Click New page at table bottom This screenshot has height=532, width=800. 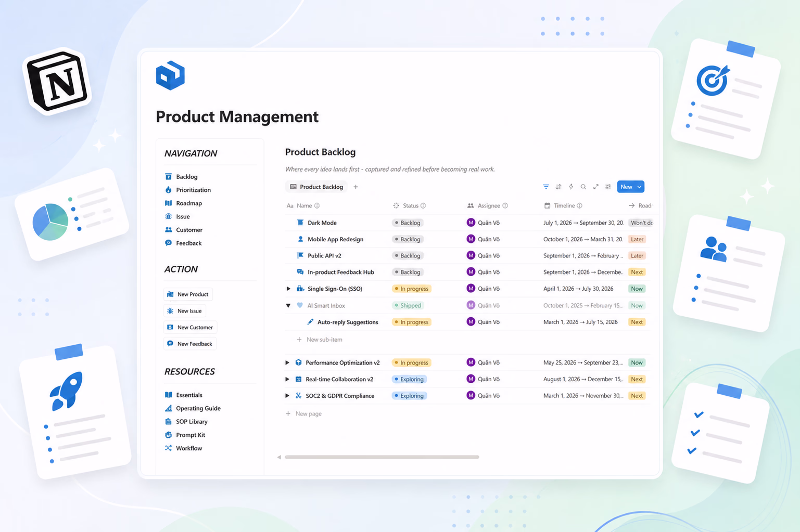pos(303,414)
